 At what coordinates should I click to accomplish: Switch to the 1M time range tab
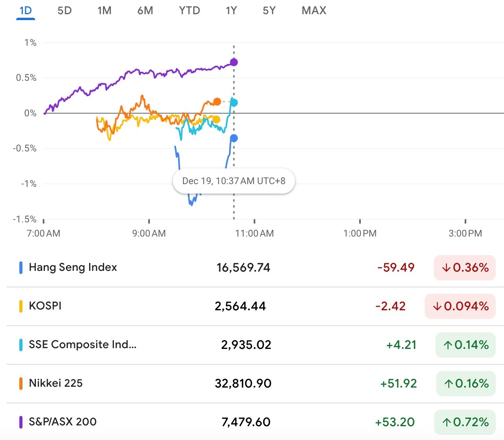tap(105, 10)
